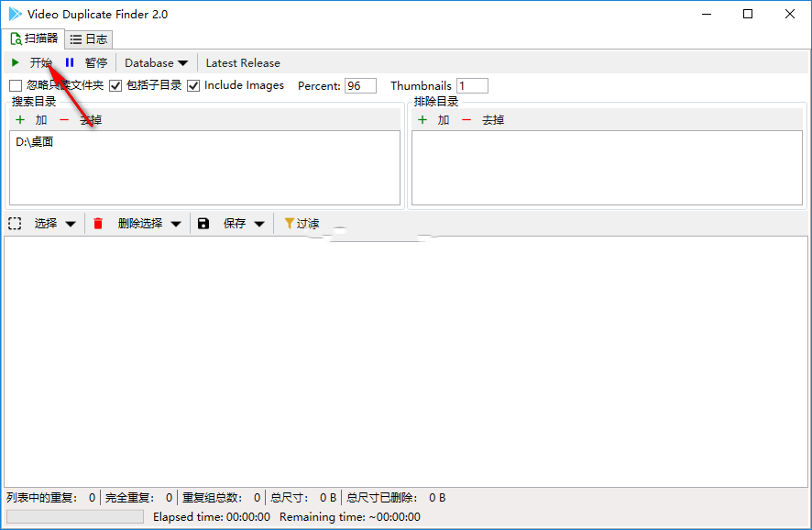Uncheck the Include Images checkbox
812x530 pixels.
(x=193, y=85)
